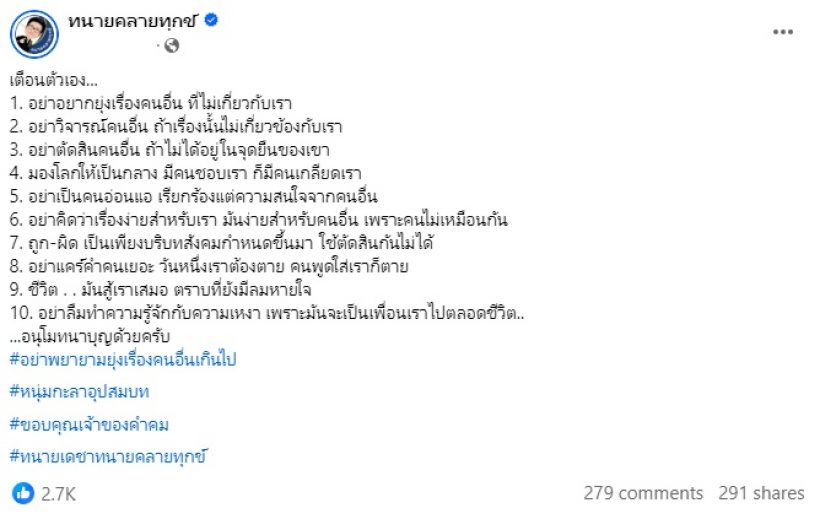The image size is (820, 519).
Task: Open the #หนุ่มกะลาอุปสมบท hashtag
Action: (x=89, y=392)
